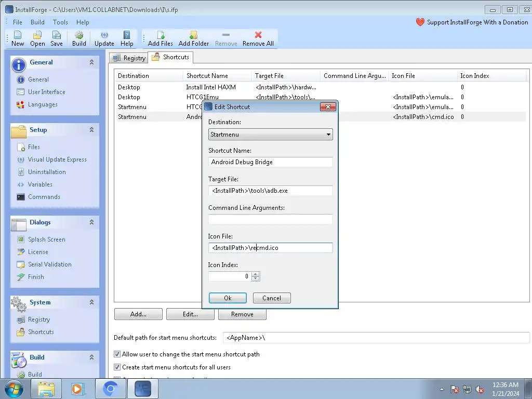The image size is (532, 399).
Task: Click the default start menu path field
Action: (x=376, y=338)
